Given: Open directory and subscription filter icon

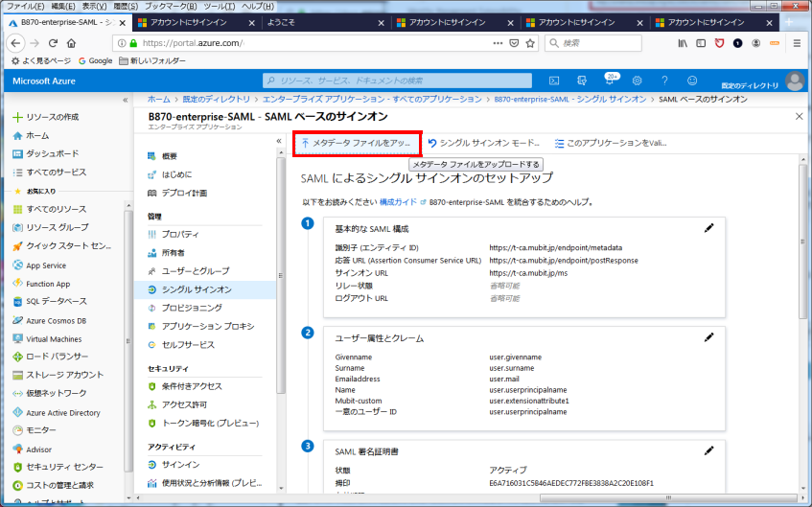Looking at the screenshot, I should click(x=582, y=81).
